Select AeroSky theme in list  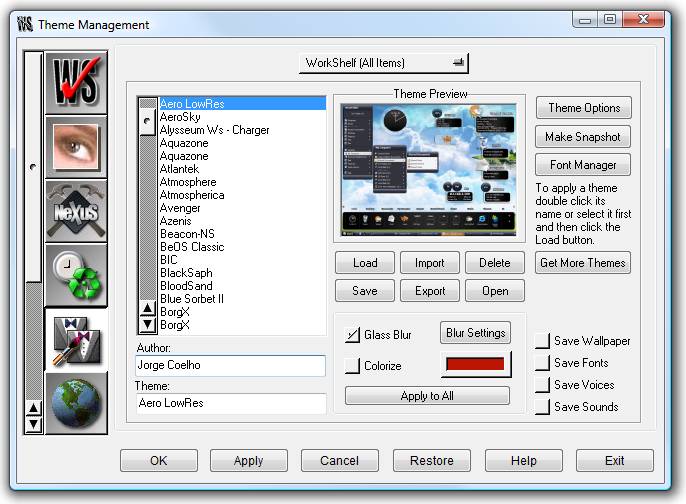pyautogui.click(x=242, y=117)
